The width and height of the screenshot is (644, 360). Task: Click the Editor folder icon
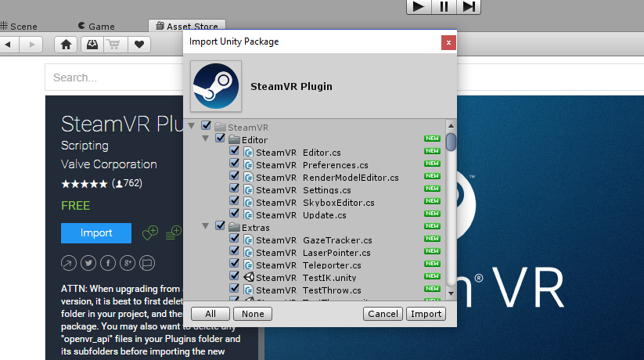235,140
